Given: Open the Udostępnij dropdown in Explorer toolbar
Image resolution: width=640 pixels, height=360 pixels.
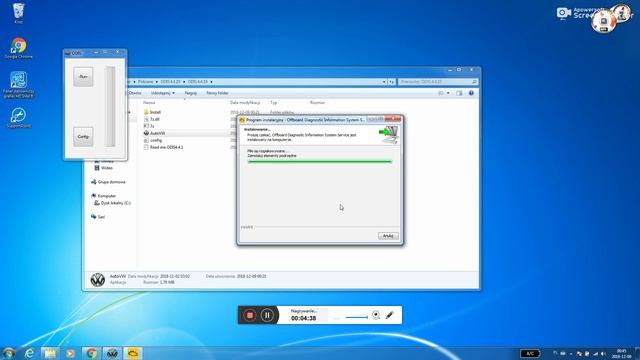Looking at the screenshot, I should [162, 93].
